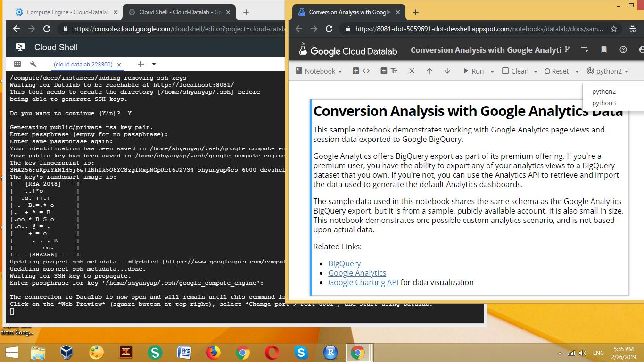Click the volume icon in system tray

(583, 353)
